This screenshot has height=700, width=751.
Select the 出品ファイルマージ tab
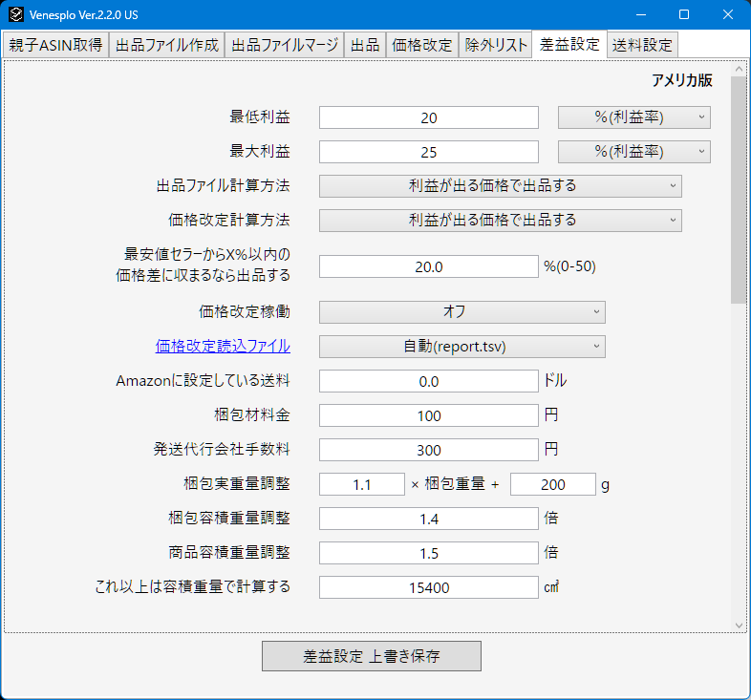285,45
